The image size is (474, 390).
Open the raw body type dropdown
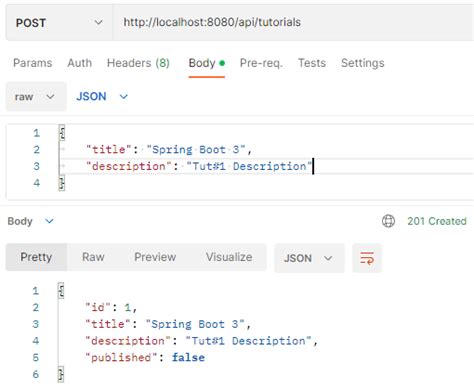click(x=36, y=97)
